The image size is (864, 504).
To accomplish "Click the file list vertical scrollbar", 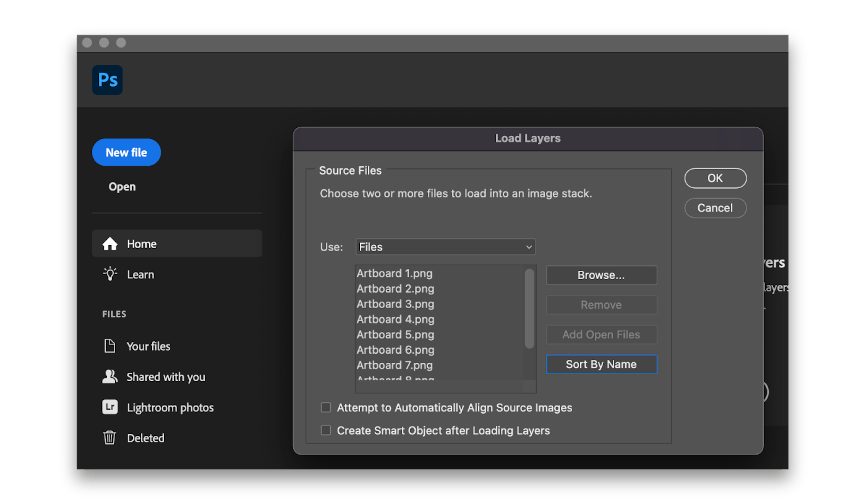I will pos(529,309).
